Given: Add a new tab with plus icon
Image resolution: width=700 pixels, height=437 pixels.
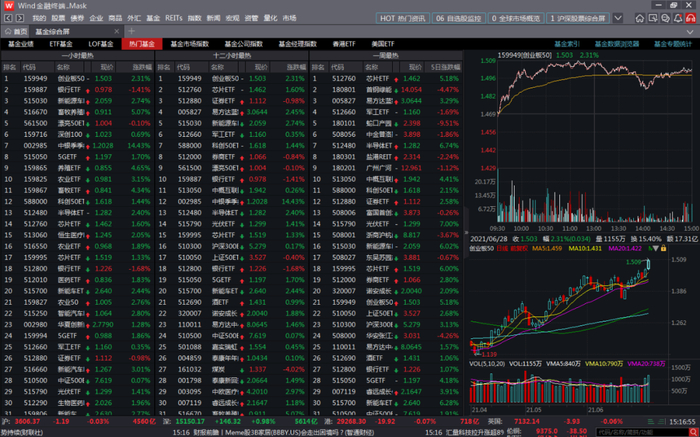Looking at the screenshot, I should (131, 31).
